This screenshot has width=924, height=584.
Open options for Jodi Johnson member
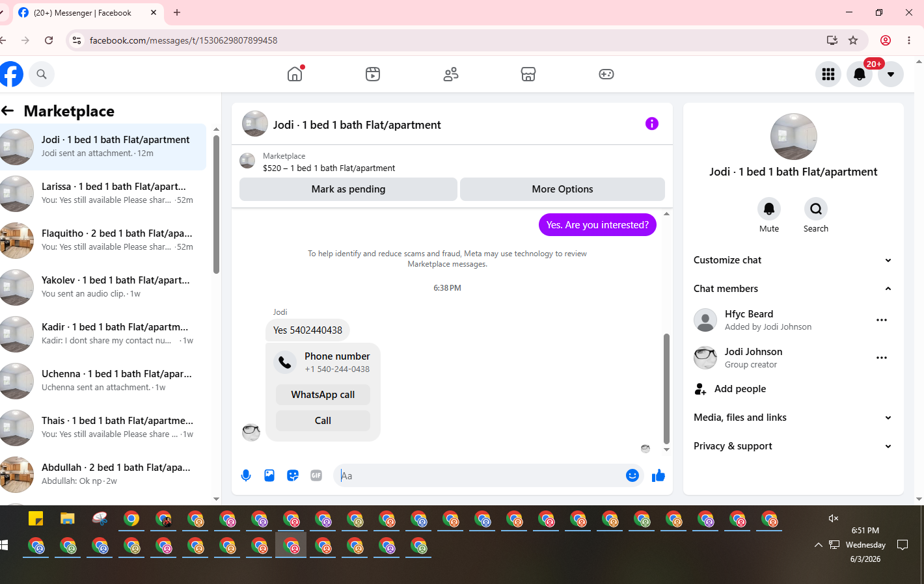click(x=882, y=358)
